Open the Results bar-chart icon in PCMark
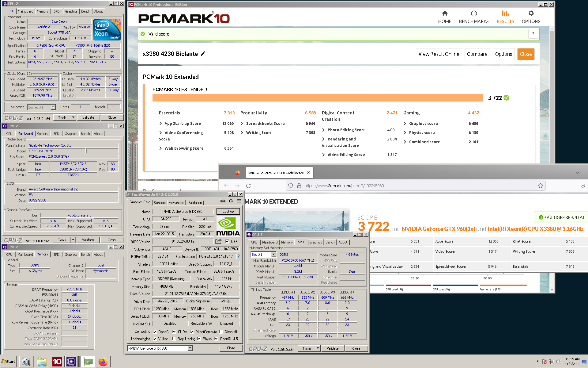Screen dimensions: 588x368 click(505, 13)
